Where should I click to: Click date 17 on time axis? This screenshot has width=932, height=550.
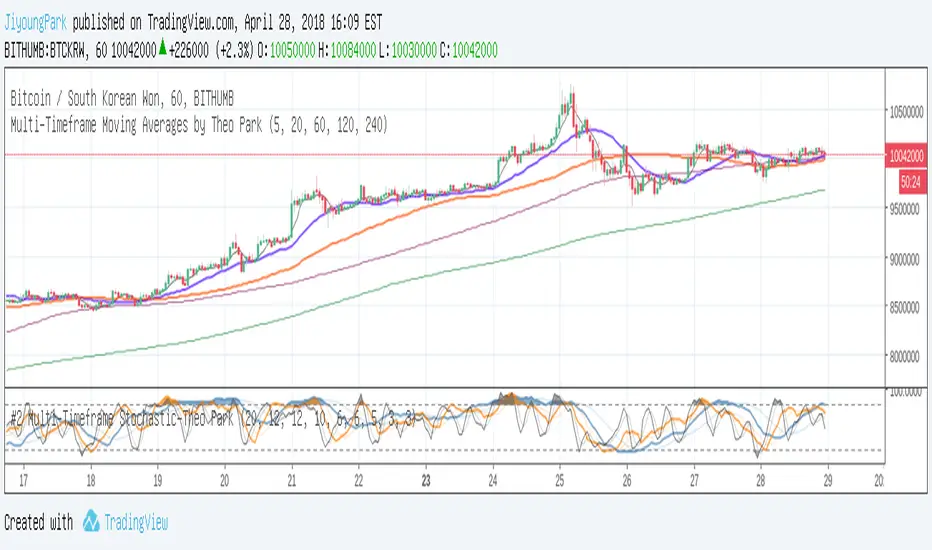click(x=23, y=480)
